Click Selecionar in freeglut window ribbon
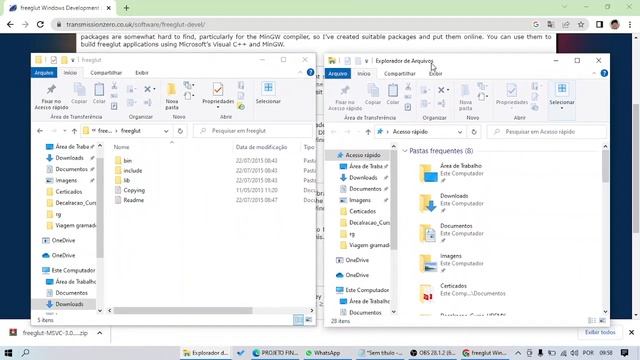Screen dimensions: 640x360 (x=268, y=93)
